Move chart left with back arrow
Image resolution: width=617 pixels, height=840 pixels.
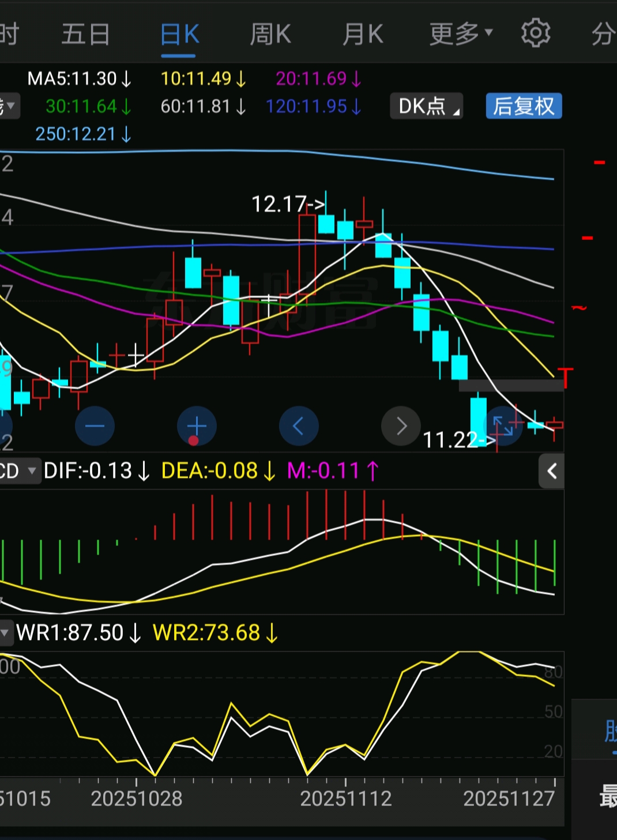coord(299,426)
